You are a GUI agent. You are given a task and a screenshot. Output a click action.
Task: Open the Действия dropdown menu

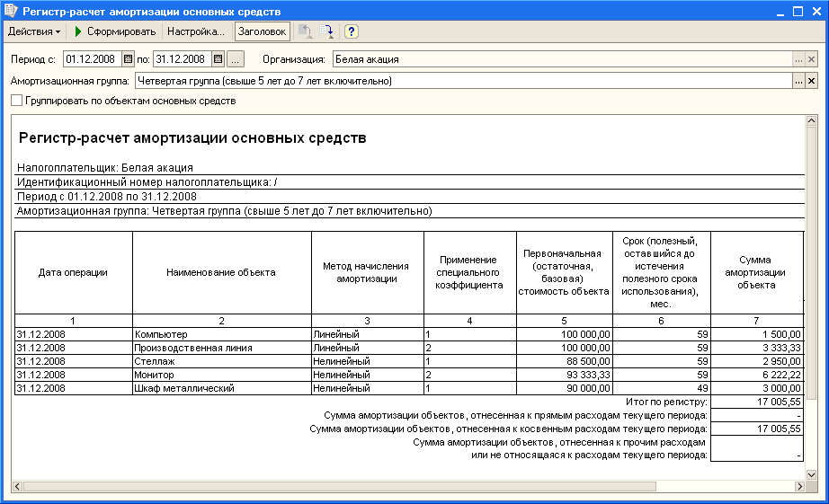[x=34, y=31]
